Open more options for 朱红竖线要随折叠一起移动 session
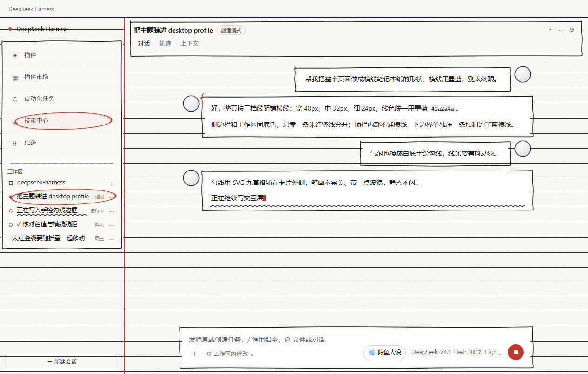The width and height of the screenshot is (588, 374). pos(111,239)
